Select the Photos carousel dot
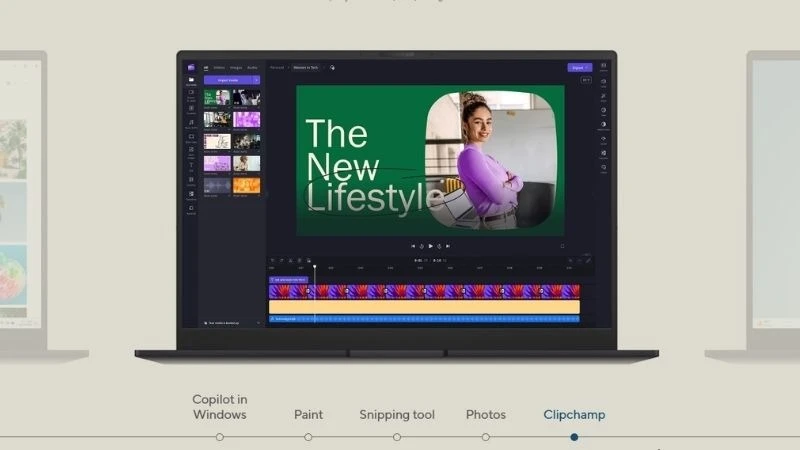 486,437
